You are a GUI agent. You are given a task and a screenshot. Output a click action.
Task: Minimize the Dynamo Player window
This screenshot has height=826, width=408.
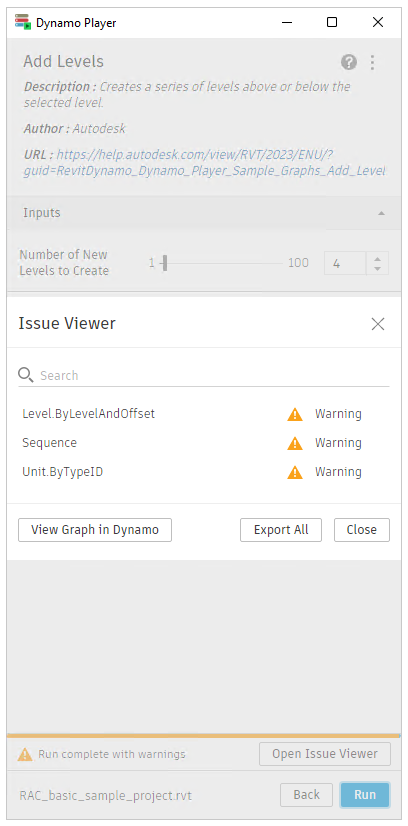pyautogui.click(x=287, y=23)
